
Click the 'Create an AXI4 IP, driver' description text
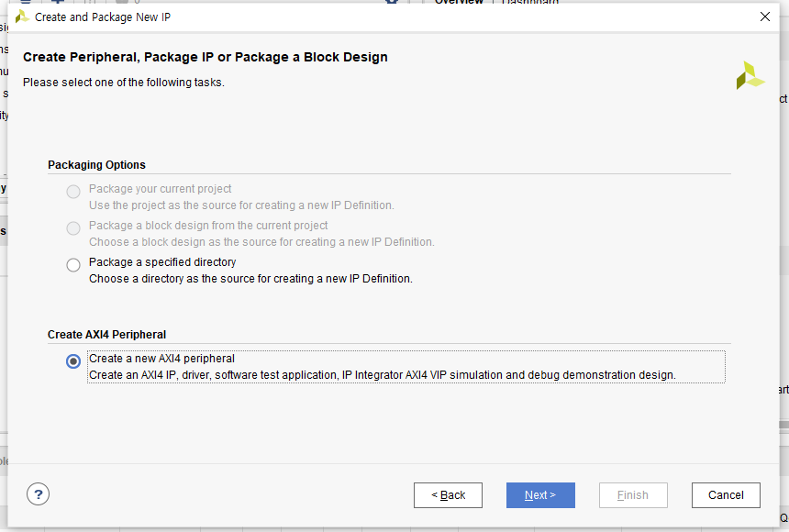383,375
